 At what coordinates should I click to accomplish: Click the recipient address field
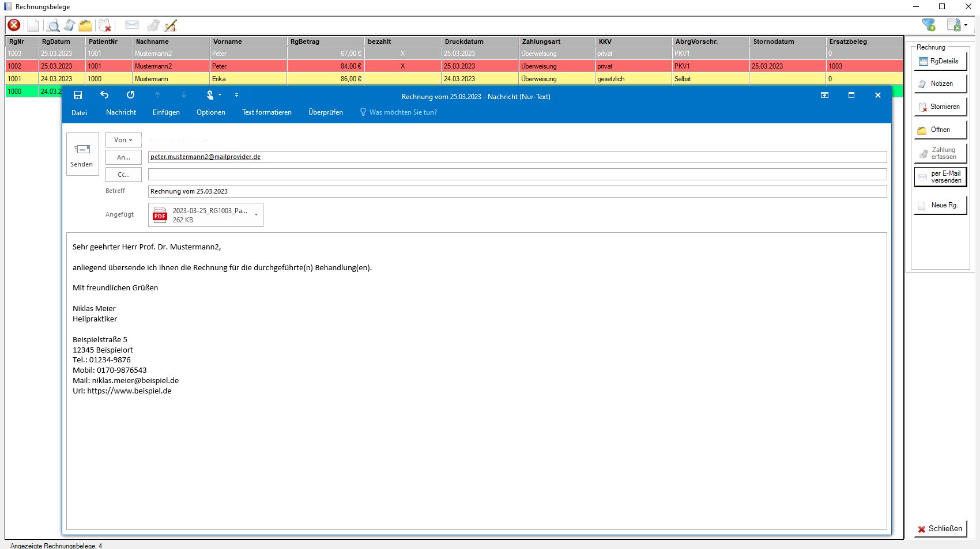click(x=517, y=157)
